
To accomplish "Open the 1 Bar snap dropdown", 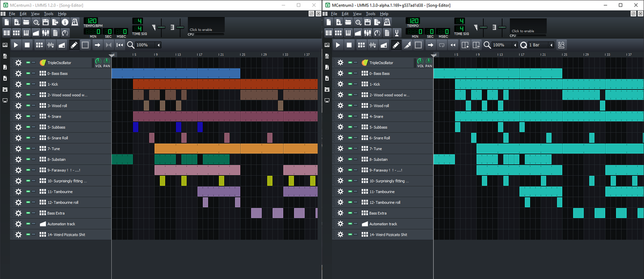I will (541, 45).
